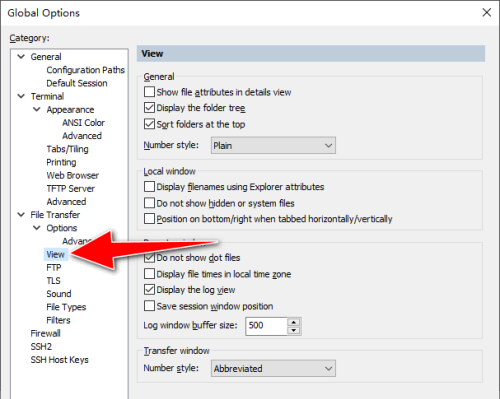Disable Display the log view checkbox
This screenshot has height=399, width=500.
pos(149,289)
